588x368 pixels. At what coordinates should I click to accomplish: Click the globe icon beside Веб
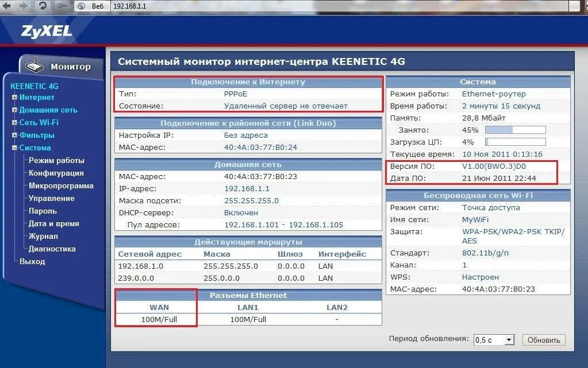(82, 6)
